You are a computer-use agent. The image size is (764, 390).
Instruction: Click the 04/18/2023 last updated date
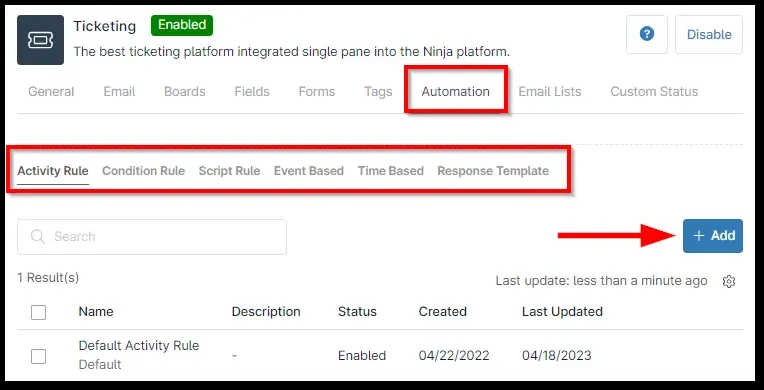[x=557, y=356]
